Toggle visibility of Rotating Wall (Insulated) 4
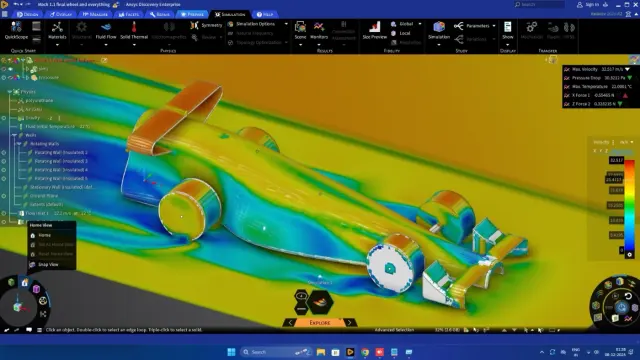This screenshot has width=640, height=360. [4, 170]
